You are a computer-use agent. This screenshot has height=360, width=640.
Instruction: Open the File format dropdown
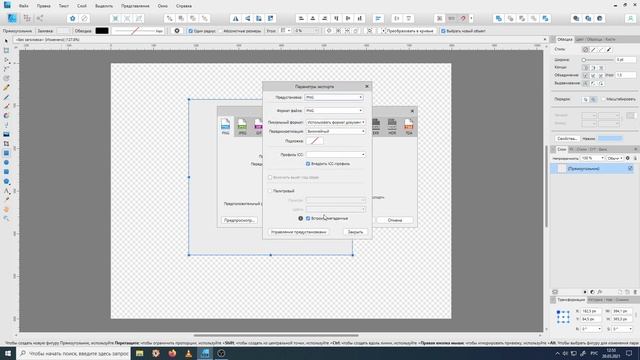point(334,111)
